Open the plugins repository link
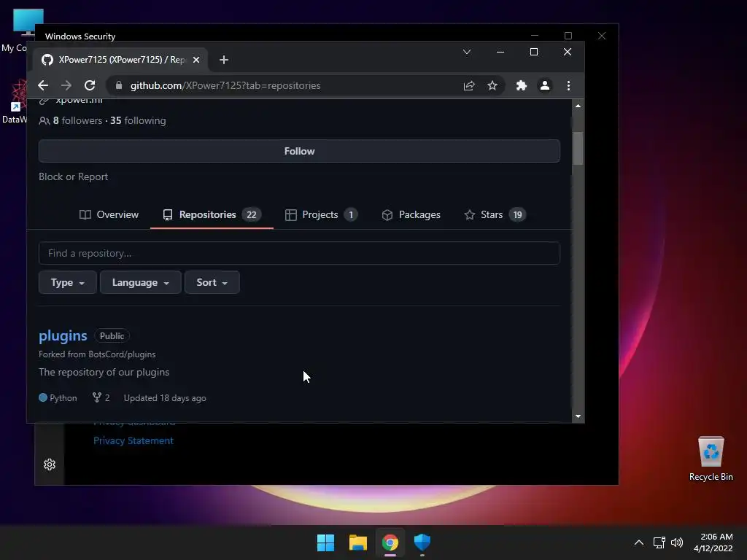Image resolution: width=747 pixels, height=560 pixels. pyautogui.click(x=63, y=335)
